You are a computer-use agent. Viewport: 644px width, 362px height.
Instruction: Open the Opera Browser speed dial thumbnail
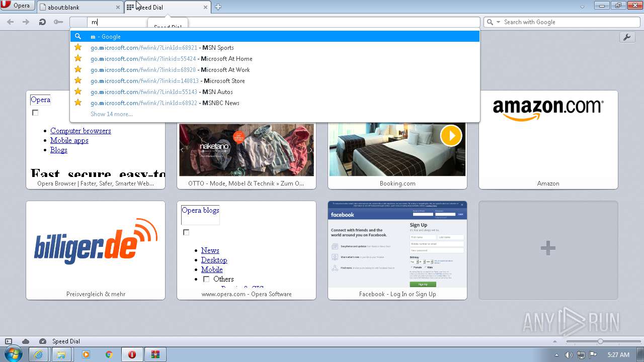tap(96, 140)
